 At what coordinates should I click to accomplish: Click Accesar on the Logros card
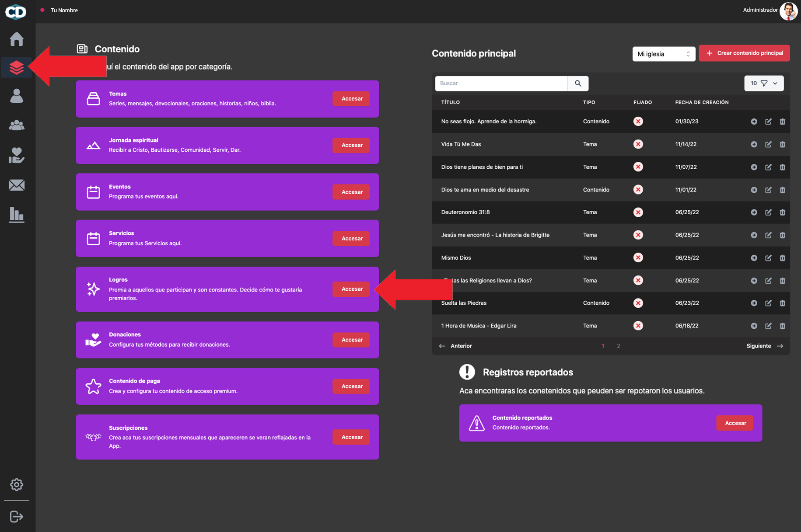[x=351, y=289]
